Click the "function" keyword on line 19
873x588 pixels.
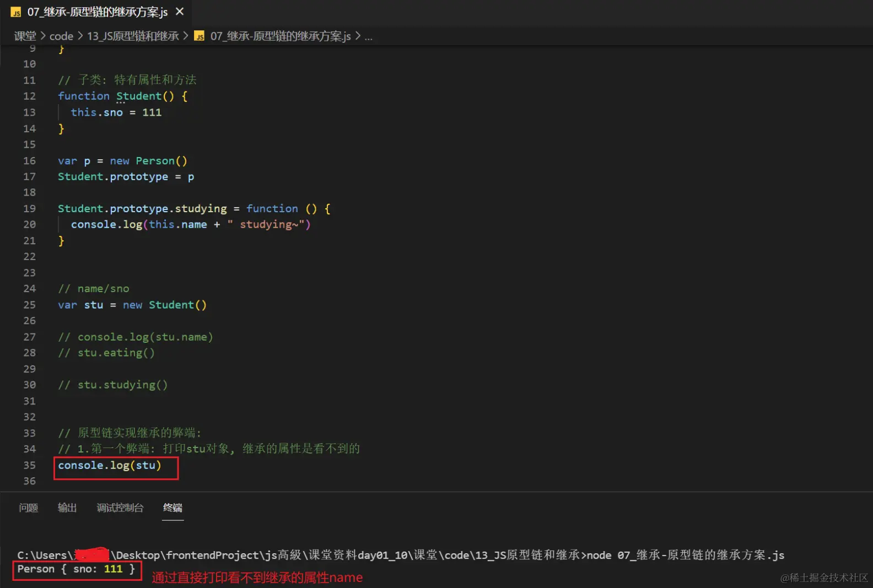(272, 209)
